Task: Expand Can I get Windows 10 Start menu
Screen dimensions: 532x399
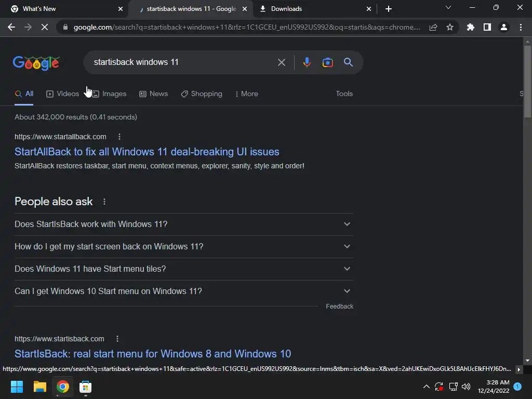Action: tap(184, 291)
